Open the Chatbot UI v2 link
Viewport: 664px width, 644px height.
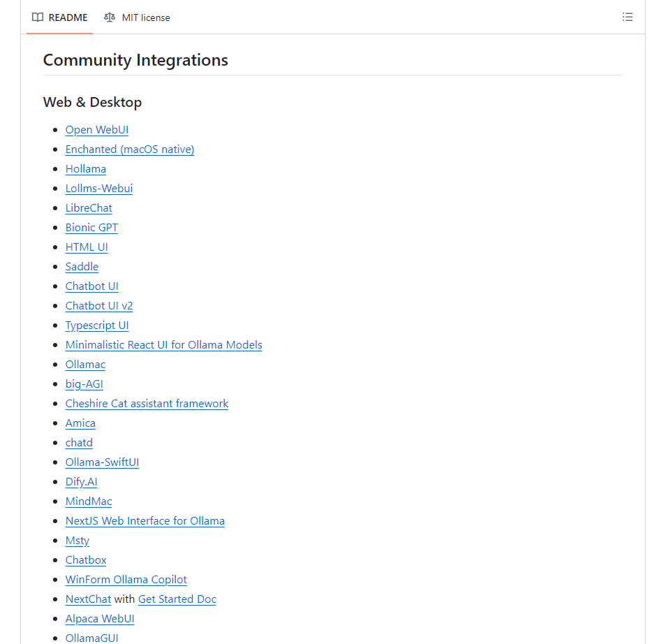point(99,305)
